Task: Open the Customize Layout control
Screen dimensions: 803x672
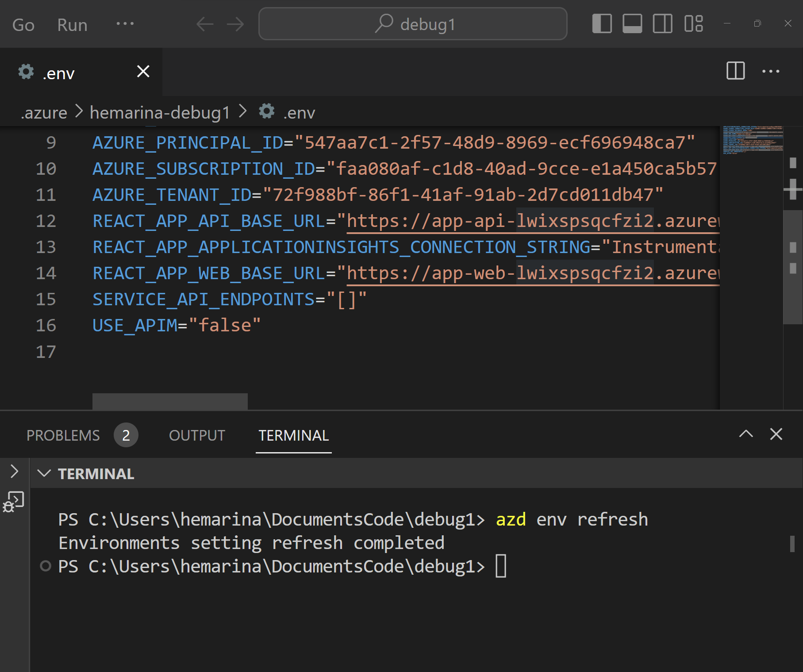Action: coord(692,23)
